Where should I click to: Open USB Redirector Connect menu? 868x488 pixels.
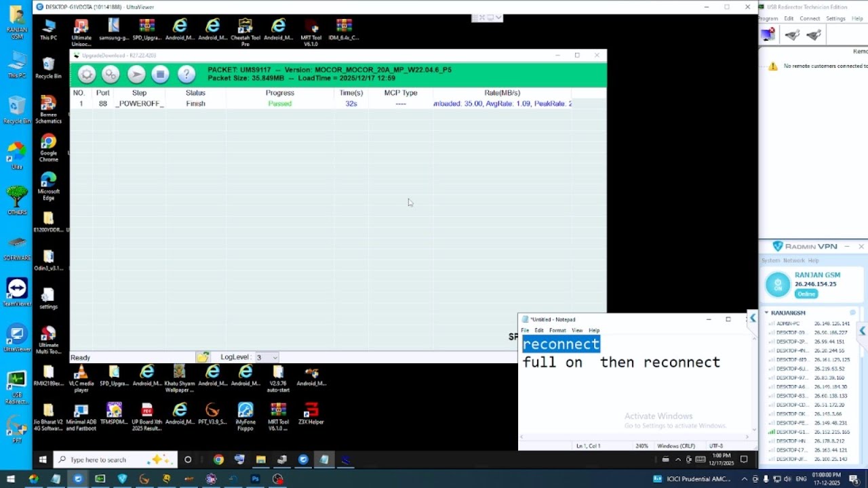tap(810, 18)
